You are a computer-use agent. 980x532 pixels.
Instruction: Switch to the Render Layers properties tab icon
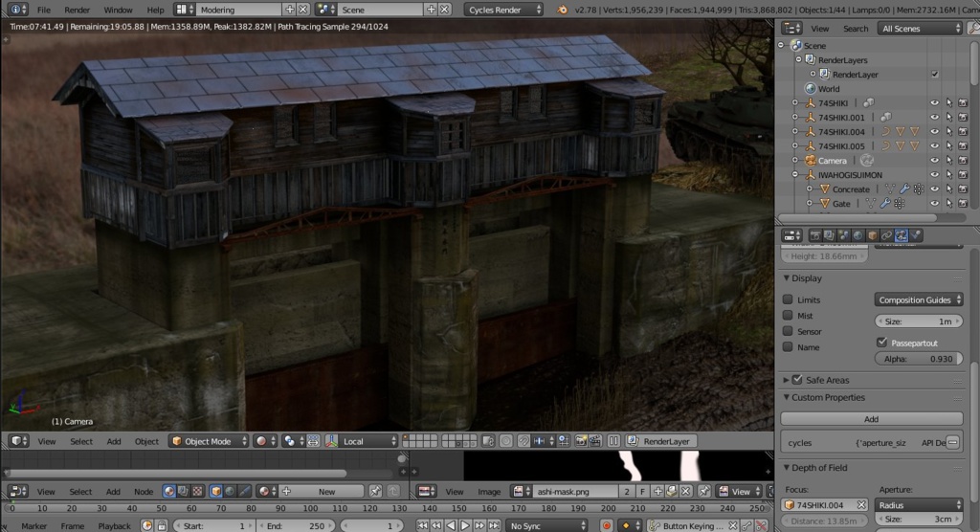pos(830,235)
